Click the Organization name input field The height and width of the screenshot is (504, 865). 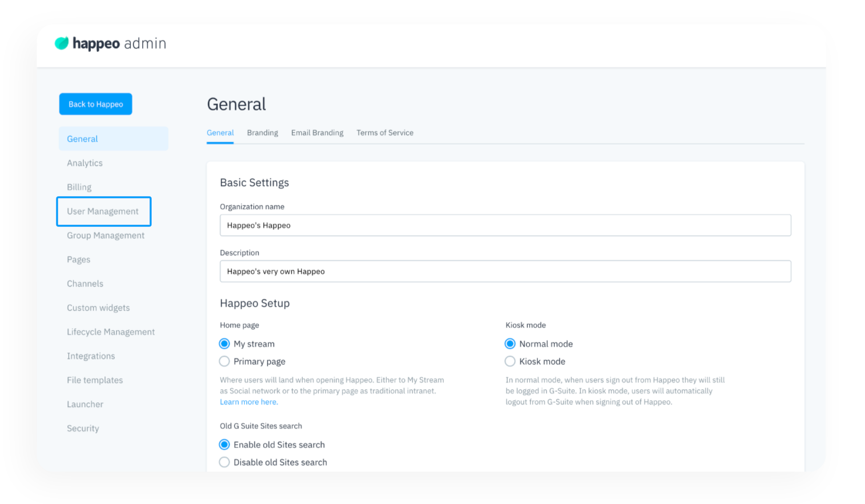(x=505, y=225)
